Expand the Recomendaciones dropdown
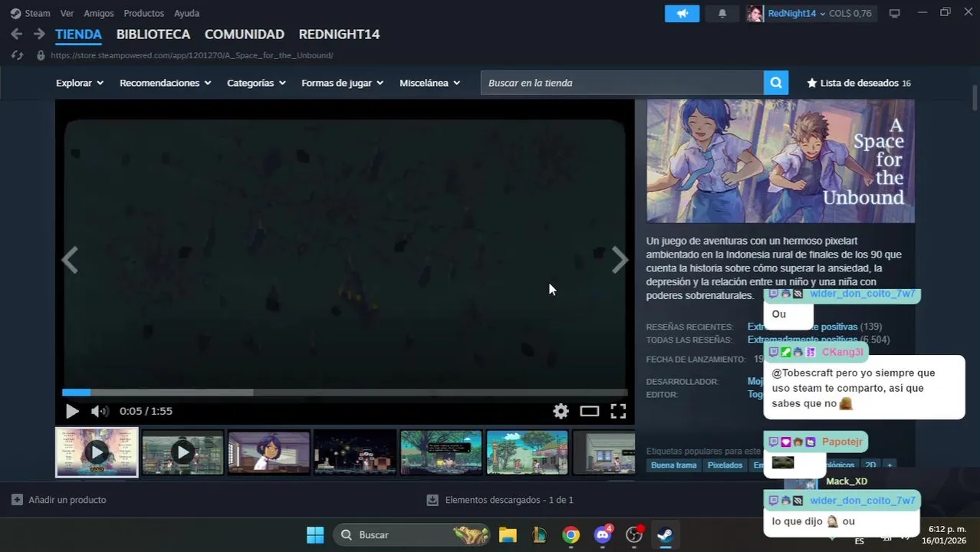Image resolution: width=980 pixels, height=552 pixels. click(165, 83)
